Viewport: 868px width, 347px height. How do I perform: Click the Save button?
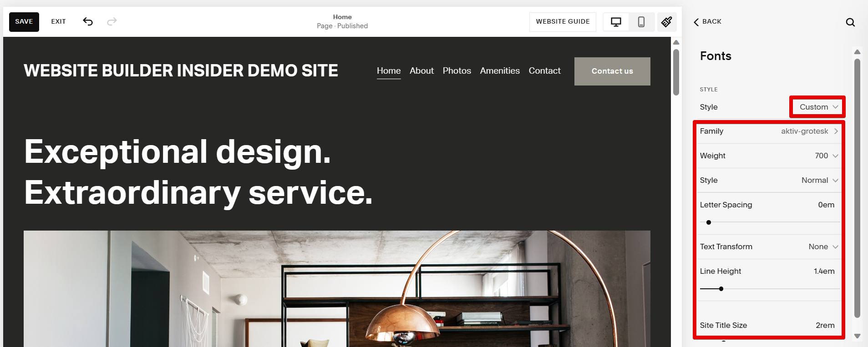tap(24, 22)
